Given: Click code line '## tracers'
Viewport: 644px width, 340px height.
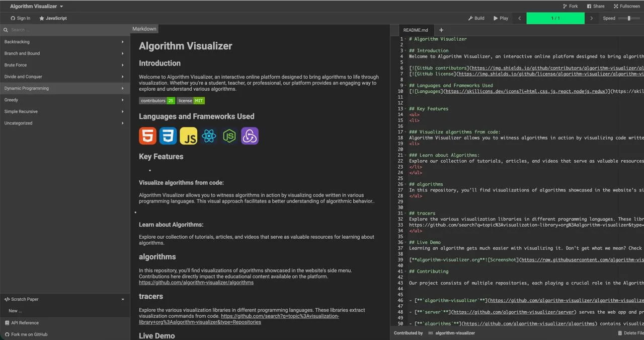Looking at the screenshot, I should pos(422,213).
